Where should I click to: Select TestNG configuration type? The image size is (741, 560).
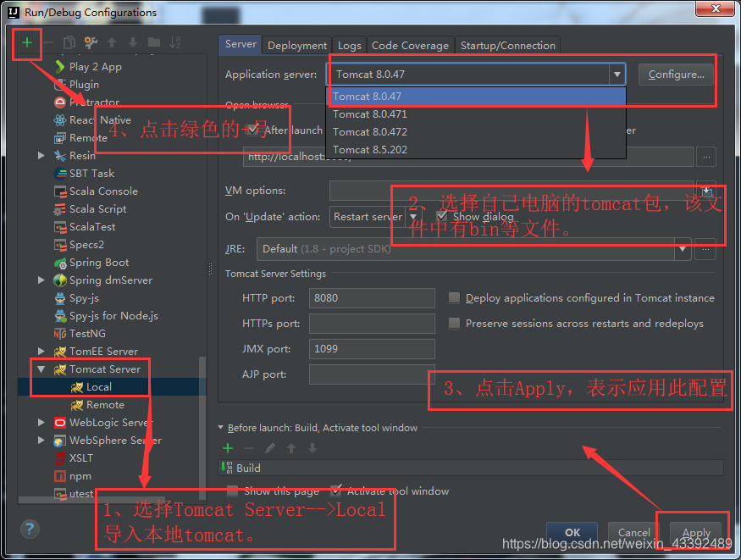point(87,334)
